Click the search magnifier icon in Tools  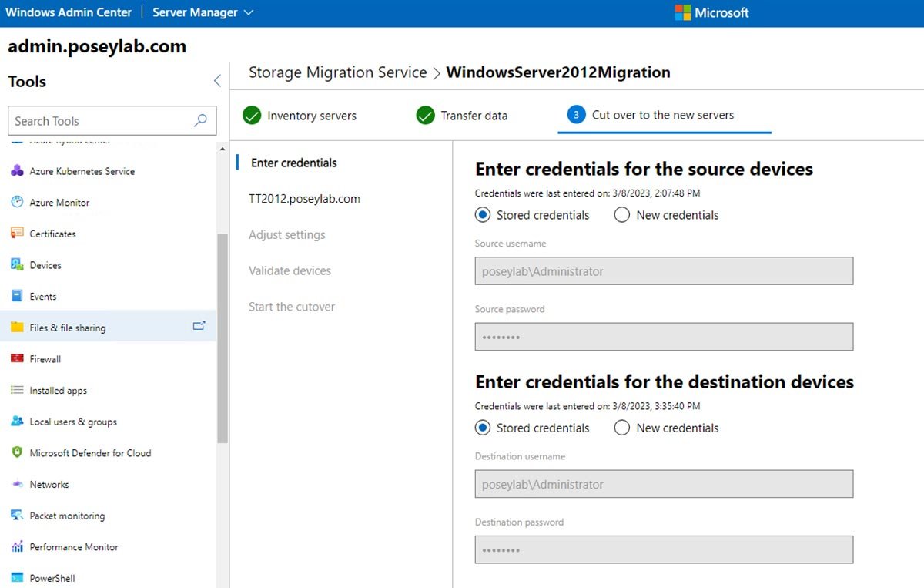[x=200, y=120]
